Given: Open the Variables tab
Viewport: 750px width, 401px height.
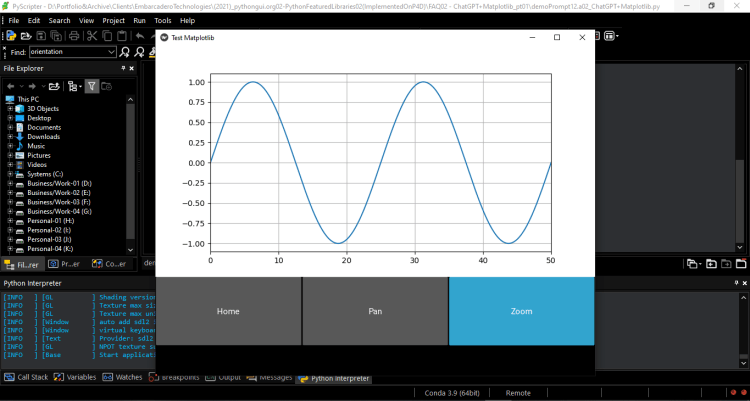Looking at the screenshot, I should point(75,377).
